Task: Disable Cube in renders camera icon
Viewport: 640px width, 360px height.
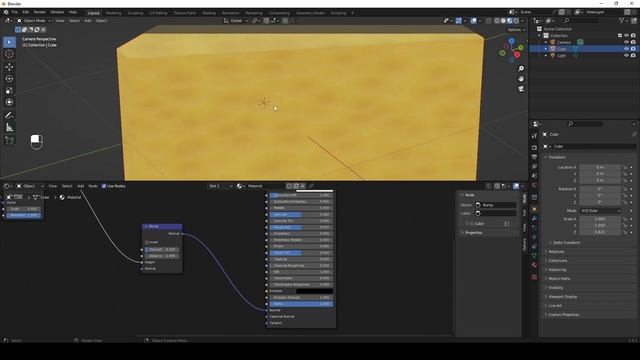Action: 633,49
